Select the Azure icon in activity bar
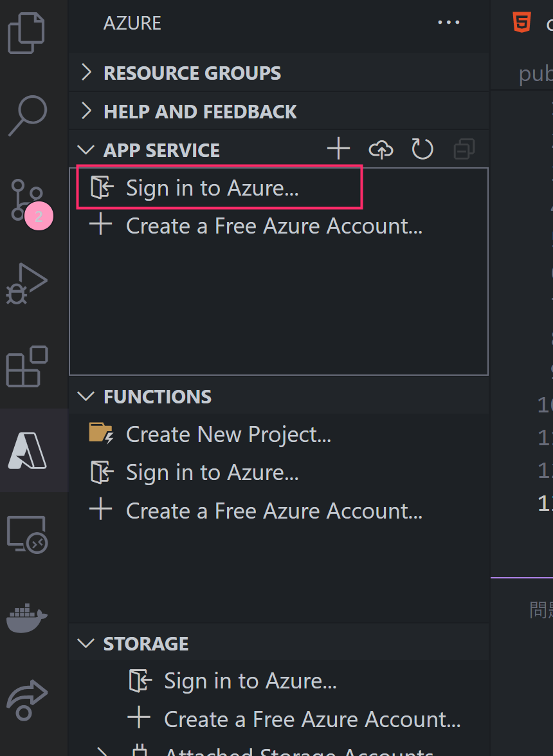 pyautogui.click(x=28, y=451)
